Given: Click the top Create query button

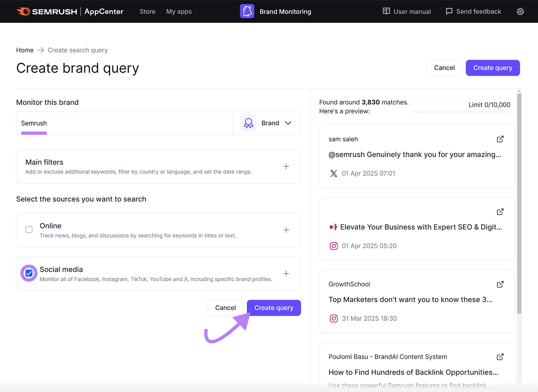Looking at the screenshot, I should pyautogui.click(x=493, y=68).
